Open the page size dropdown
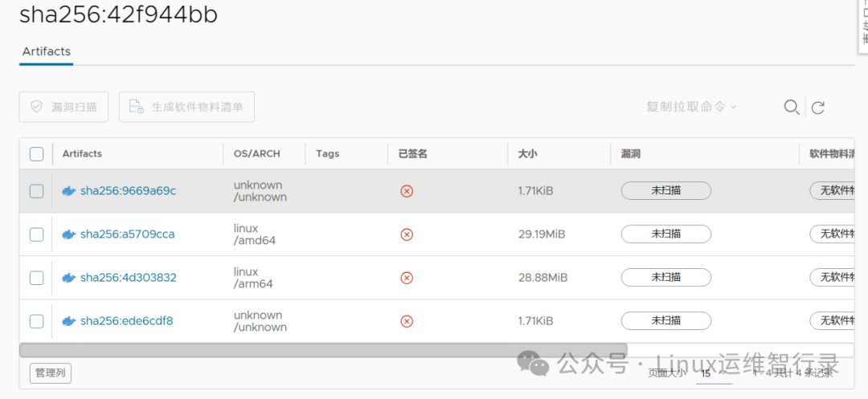Screen dimensions: 868x399 [712, 373]
